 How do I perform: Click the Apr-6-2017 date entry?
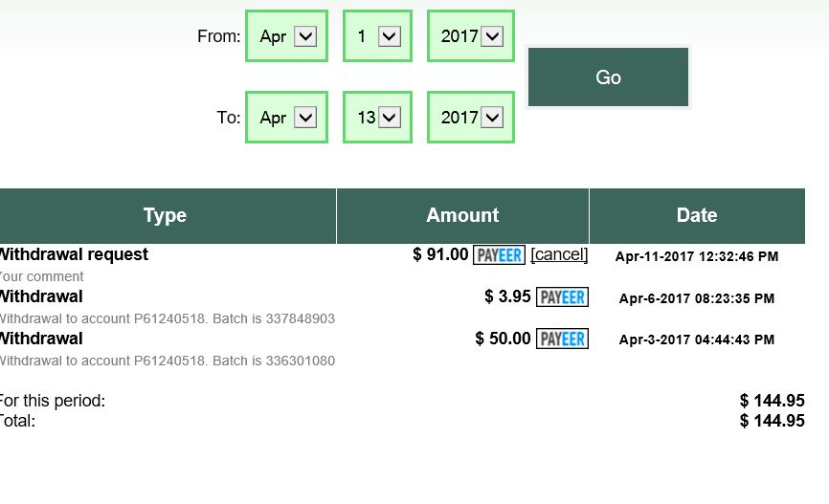tap(697, 298)
